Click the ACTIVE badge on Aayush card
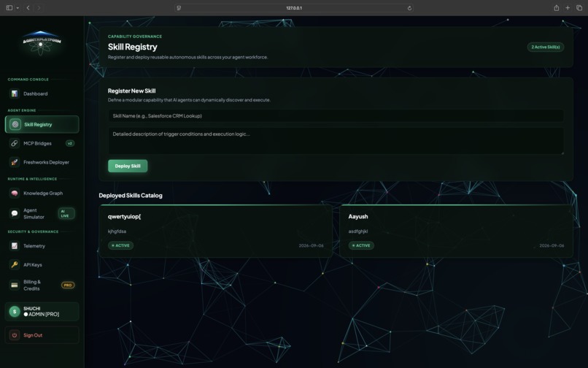The image size is (588, 368). (x=361, y=245)
